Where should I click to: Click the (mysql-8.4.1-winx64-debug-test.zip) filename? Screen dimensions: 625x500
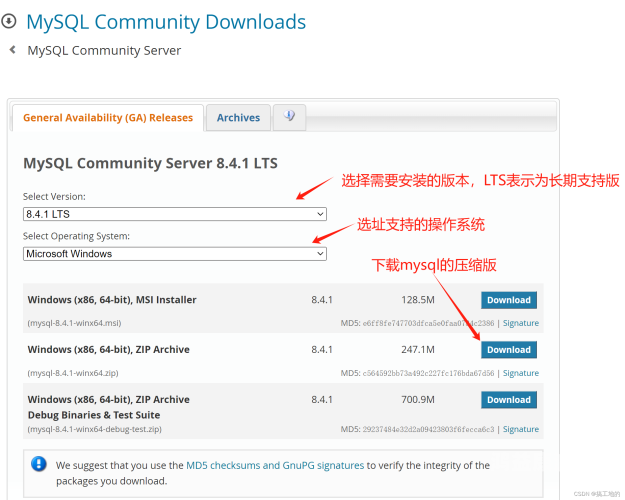pyautogui.click(x=94, y=429)
